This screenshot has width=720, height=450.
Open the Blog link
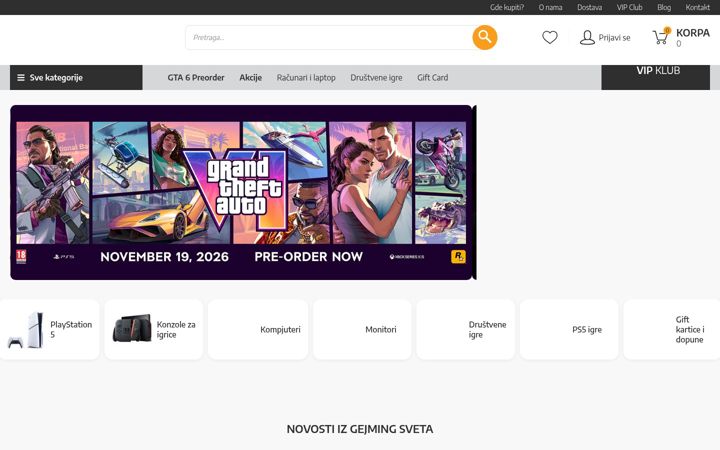click(x=664, y=7)
